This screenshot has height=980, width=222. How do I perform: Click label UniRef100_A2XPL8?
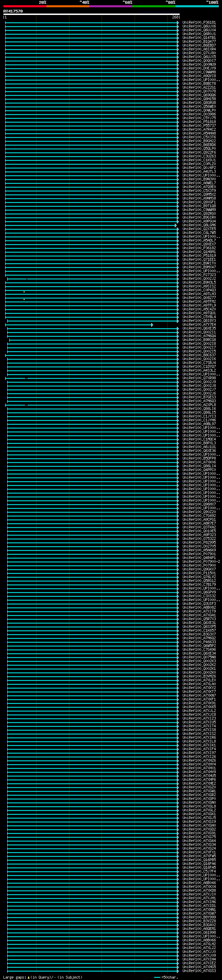tap(199, 405)
